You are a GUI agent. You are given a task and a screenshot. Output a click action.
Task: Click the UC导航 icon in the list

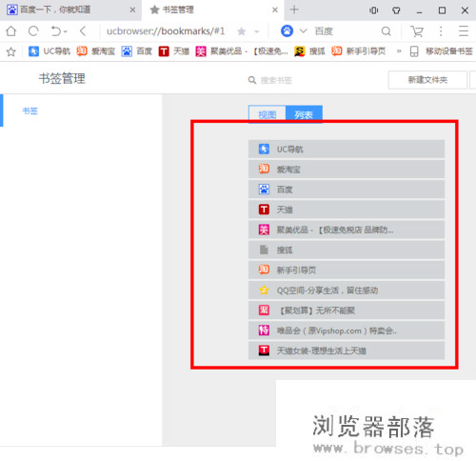click(x=264, y=150)
